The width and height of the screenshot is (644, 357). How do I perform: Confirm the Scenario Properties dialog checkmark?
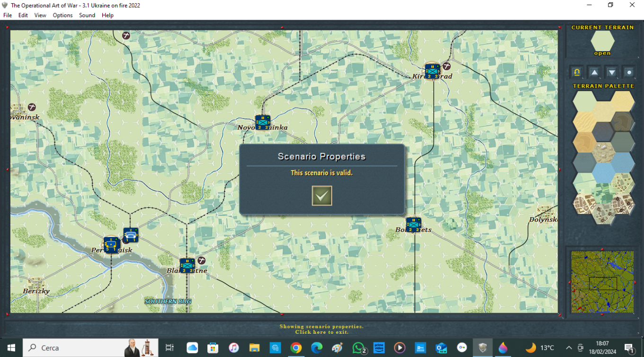pyautogui.click(x=322, y=195)
